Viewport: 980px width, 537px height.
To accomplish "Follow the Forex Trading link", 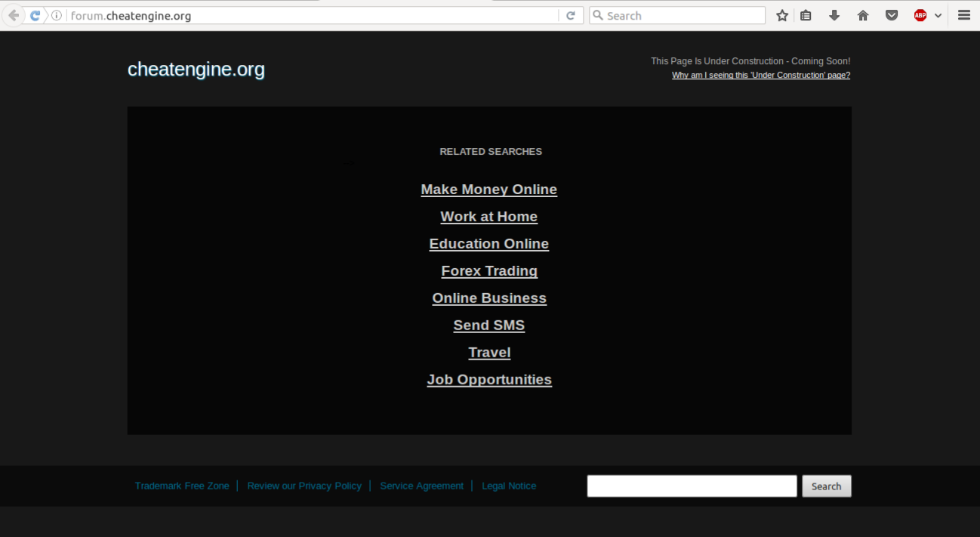I will pos(489,271).
